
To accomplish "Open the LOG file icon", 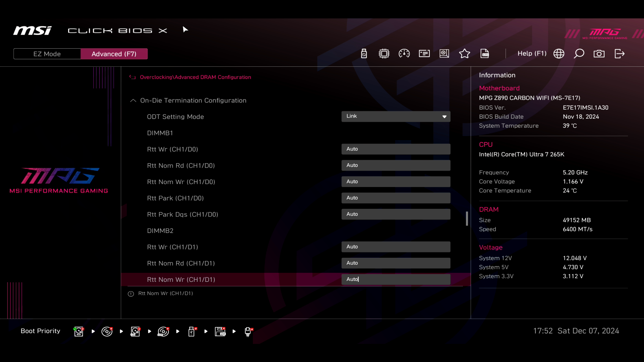I will click(x=484, y=54).
